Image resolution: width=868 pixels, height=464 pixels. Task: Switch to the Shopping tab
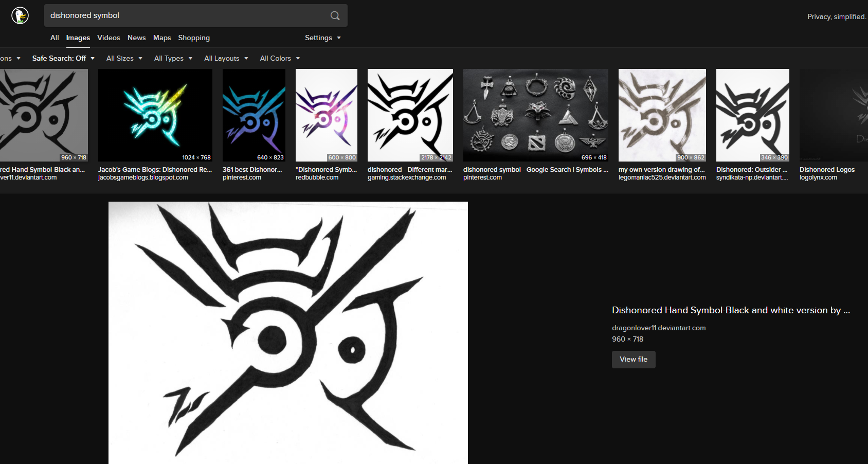click(194, 38)
